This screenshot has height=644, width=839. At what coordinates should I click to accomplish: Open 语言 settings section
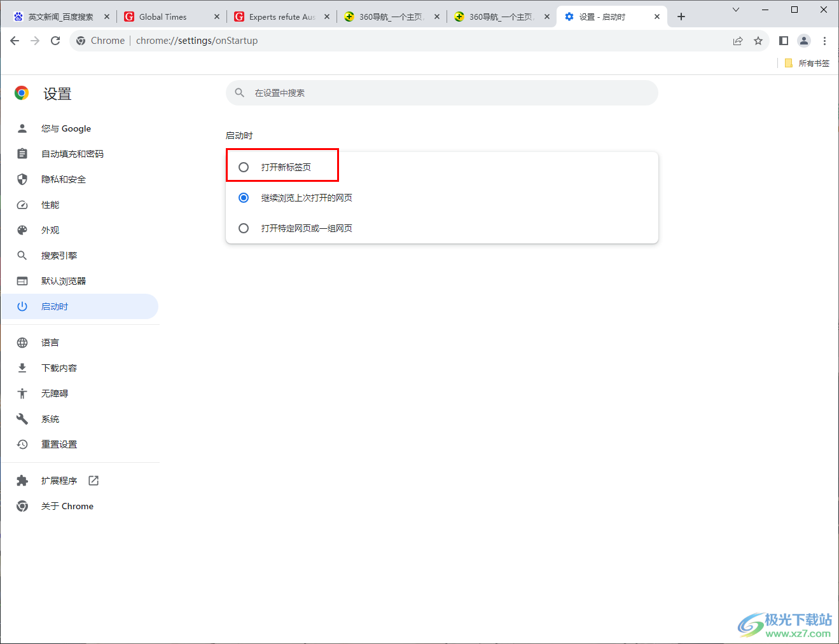(x=80, y=343)
